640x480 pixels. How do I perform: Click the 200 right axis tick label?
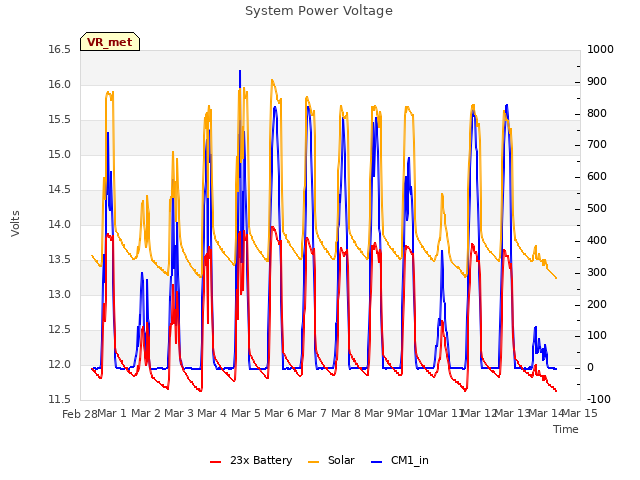click(x=597, y=304)
